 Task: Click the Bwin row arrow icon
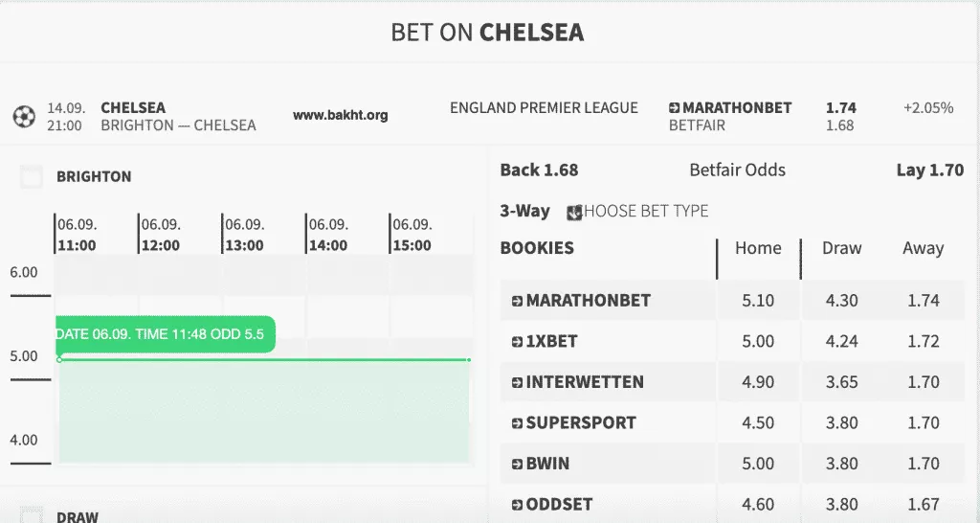point(518,464)
